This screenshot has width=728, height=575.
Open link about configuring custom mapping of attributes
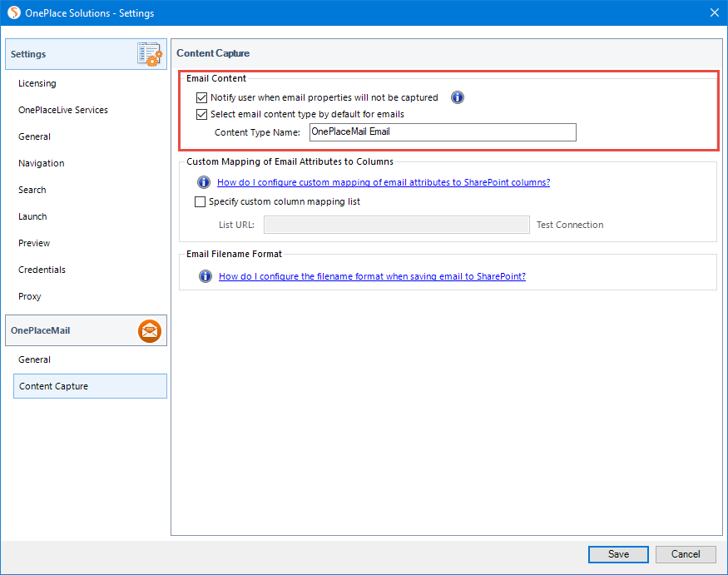[x=384, y=182]
